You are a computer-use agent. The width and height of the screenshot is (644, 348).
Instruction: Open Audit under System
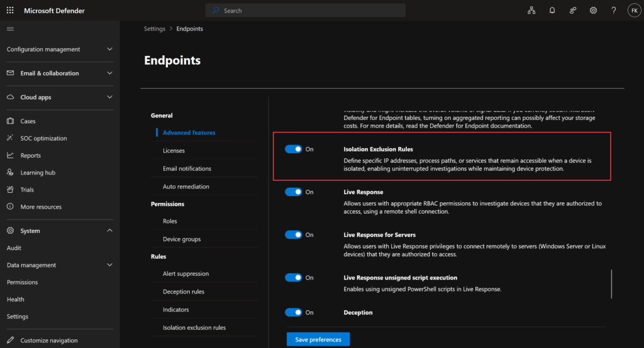(14, 248)
